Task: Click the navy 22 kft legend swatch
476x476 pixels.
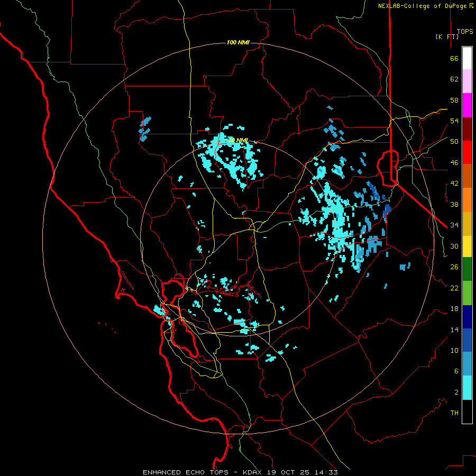Action: pos(467,317)
